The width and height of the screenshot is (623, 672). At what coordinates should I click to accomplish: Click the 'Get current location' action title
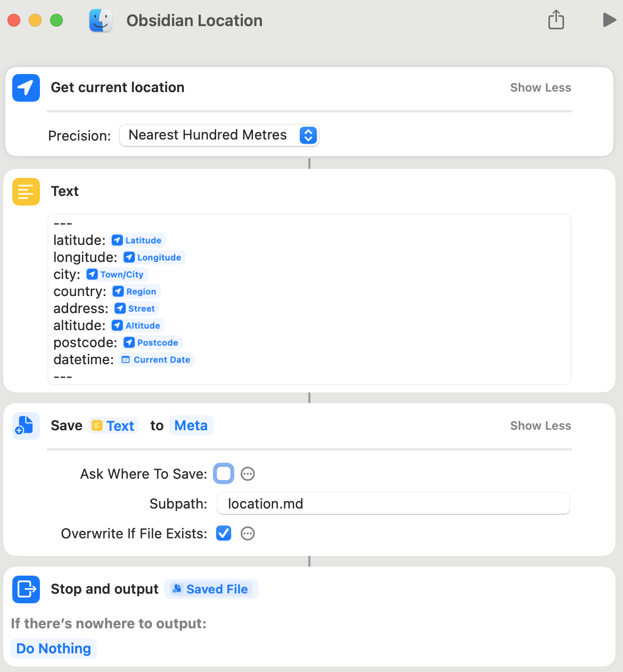118,87
